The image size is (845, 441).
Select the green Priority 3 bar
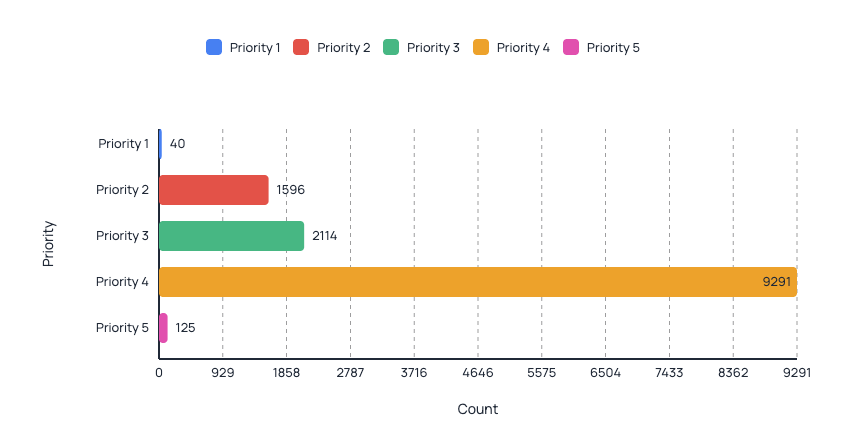click(x=232, y=236)
